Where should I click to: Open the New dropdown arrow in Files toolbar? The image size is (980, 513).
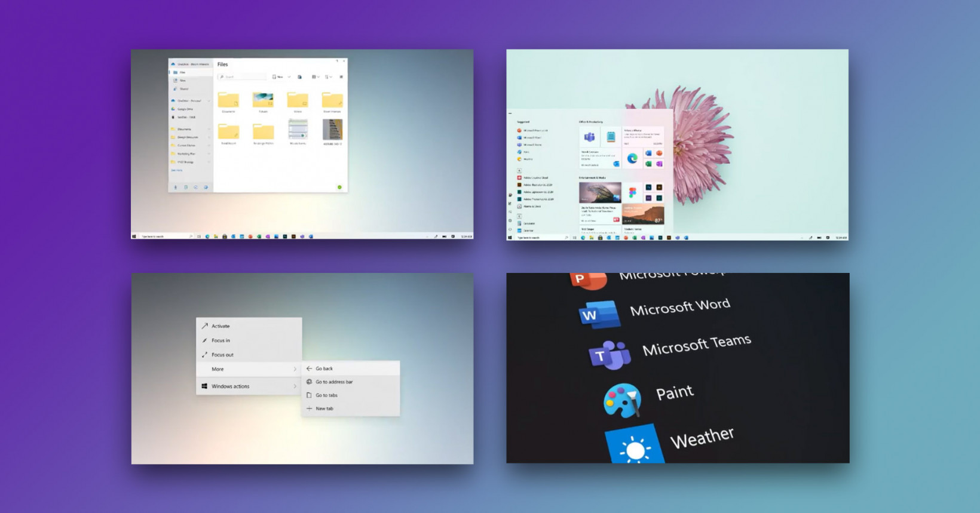tap(289, 77)
